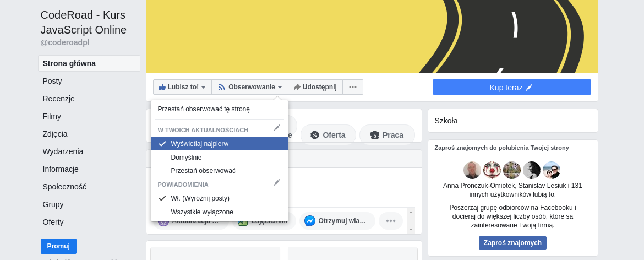Open the third friend avatar with flowers

[512, 170]
